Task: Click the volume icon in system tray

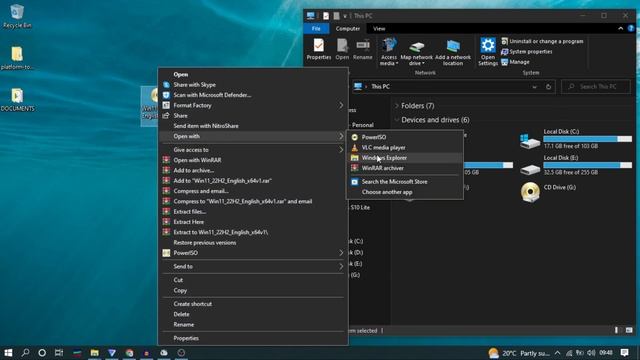Action: (x=591, y=353)
